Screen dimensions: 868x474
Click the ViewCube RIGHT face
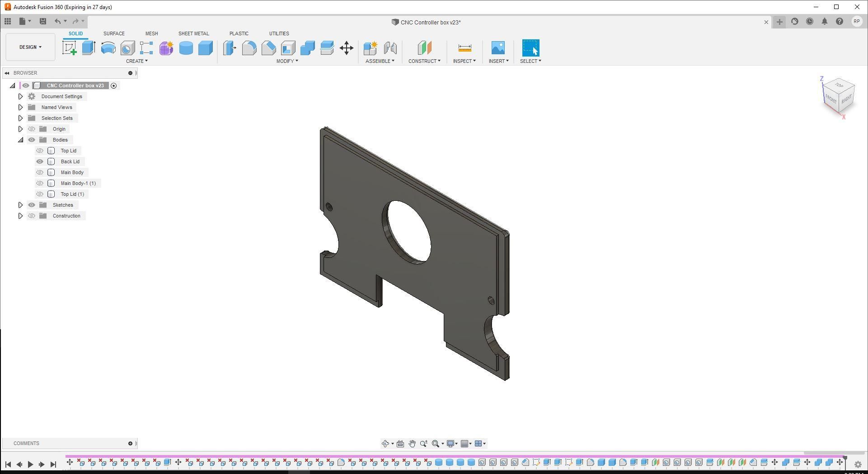pyautogui.click(x=847, y=98)
